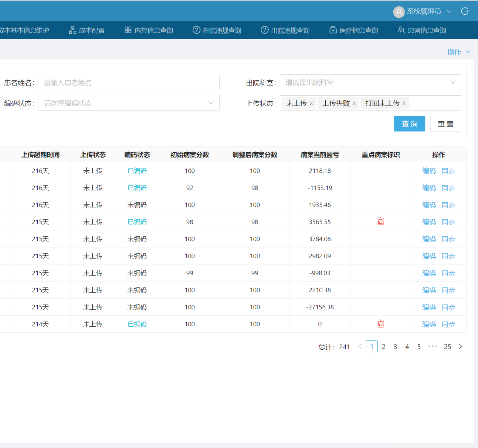
Task: Open the 编码状态 select dropdown
Action: 129,103
